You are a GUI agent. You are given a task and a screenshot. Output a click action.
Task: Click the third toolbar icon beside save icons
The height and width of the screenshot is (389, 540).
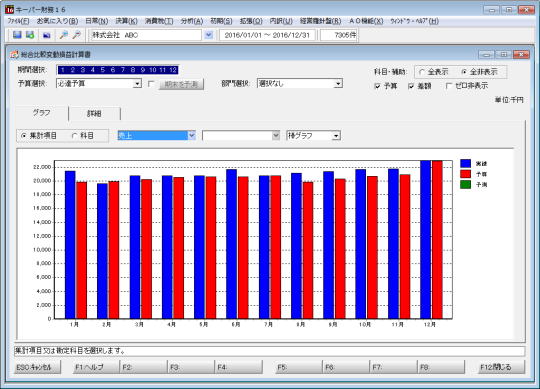(x=46, y=35)
